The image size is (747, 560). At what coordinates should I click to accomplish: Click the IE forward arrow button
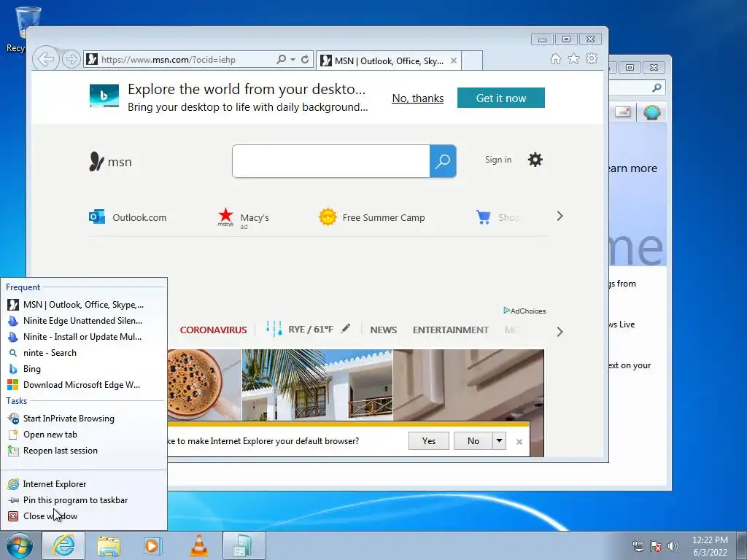71,60
